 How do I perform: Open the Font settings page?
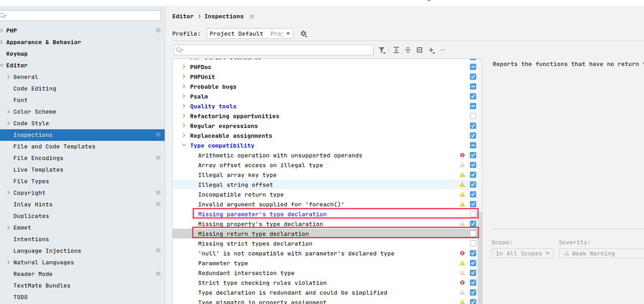(x=21, y=100)
